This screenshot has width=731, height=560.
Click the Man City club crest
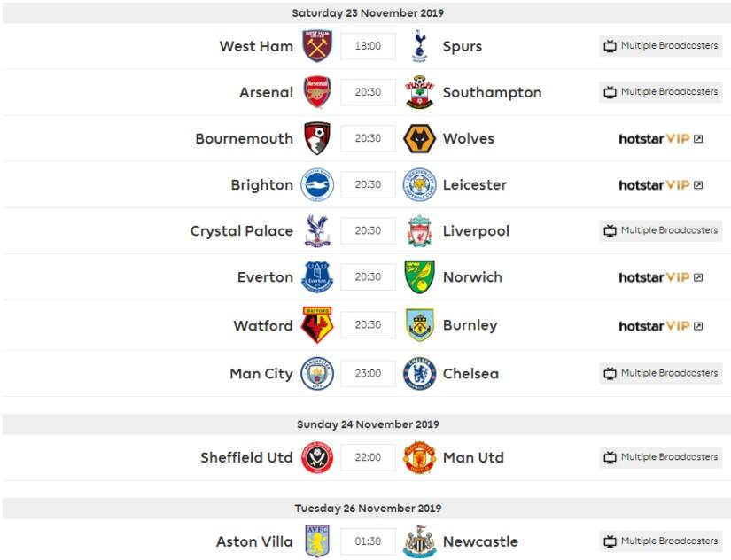tap(316, 373)
